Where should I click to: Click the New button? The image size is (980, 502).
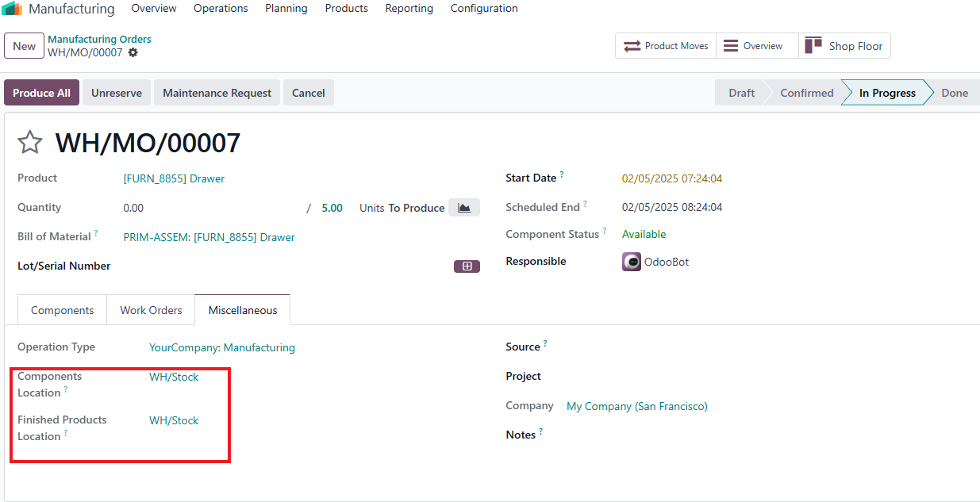coord(24,46)
